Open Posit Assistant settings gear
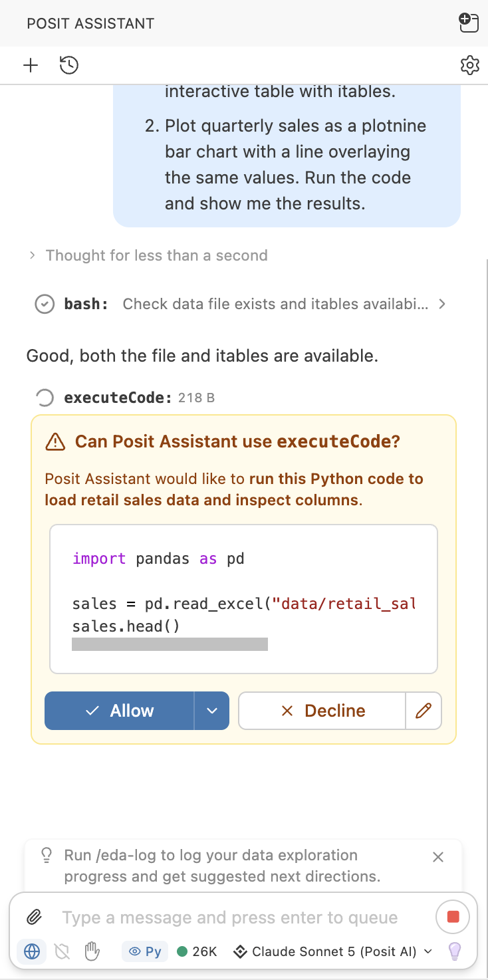 tap(470, 65)
